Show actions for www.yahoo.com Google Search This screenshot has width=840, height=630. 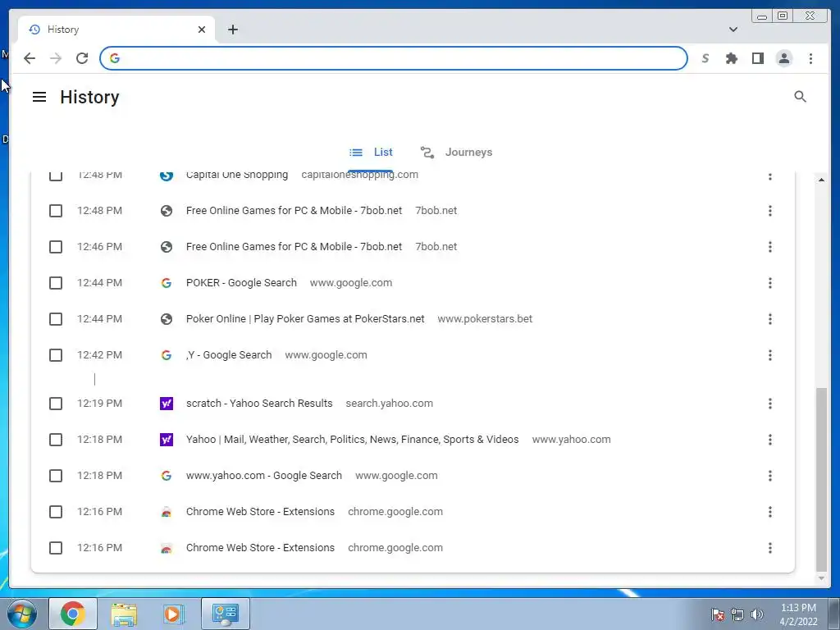point(769,476)
